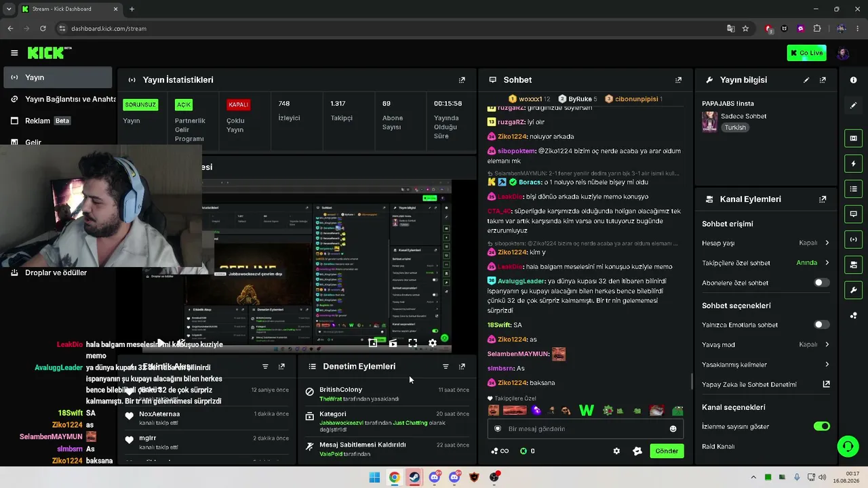The width and height of the screenshot is (868, 488).
Task: Toggle the stream preview widget icon in right sidebar
Action: point(853,138)
